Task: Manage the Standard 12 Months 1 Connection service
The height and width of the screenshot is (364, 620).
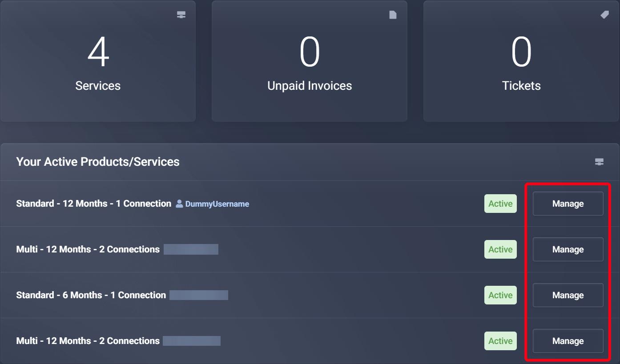Action: coord(568,204)
